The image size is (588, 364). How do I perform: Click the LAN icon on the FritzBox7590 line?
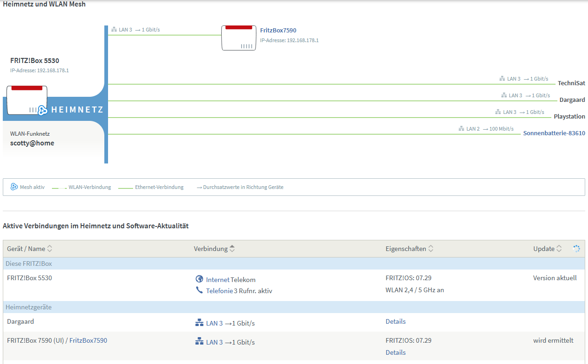(114, 30)
